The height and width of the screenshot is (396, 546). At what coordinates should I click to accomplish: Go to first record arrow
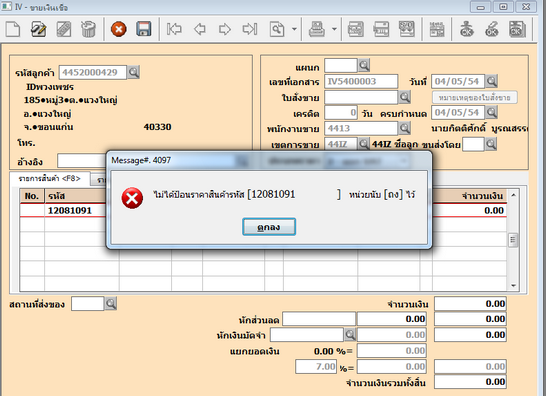174,29
